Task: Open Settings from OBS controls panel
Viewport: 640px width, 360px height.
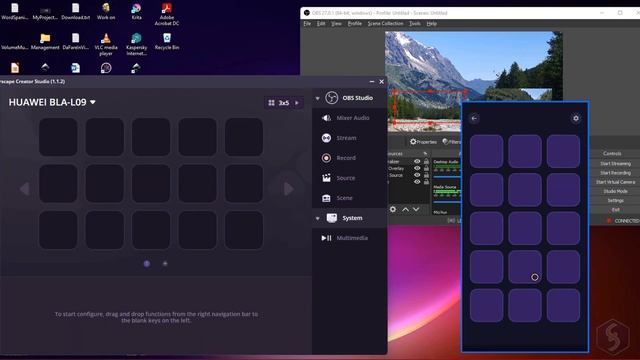Action: tap(615, 200)
